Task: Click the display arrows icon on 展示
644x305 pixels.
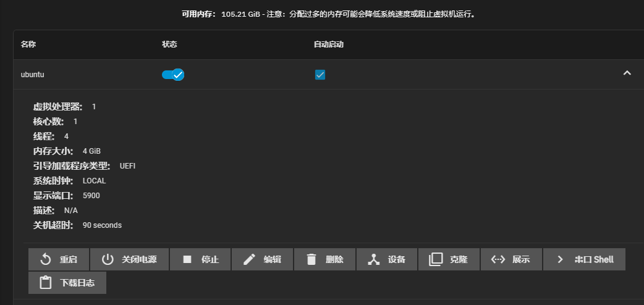Action: [x=498, y=259]
